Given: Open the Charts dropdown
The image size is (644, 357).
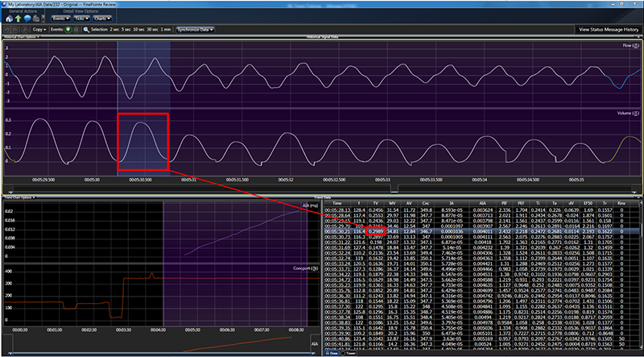Looking at the screenshot, I should pyautogui.click(x=102, y=19).
